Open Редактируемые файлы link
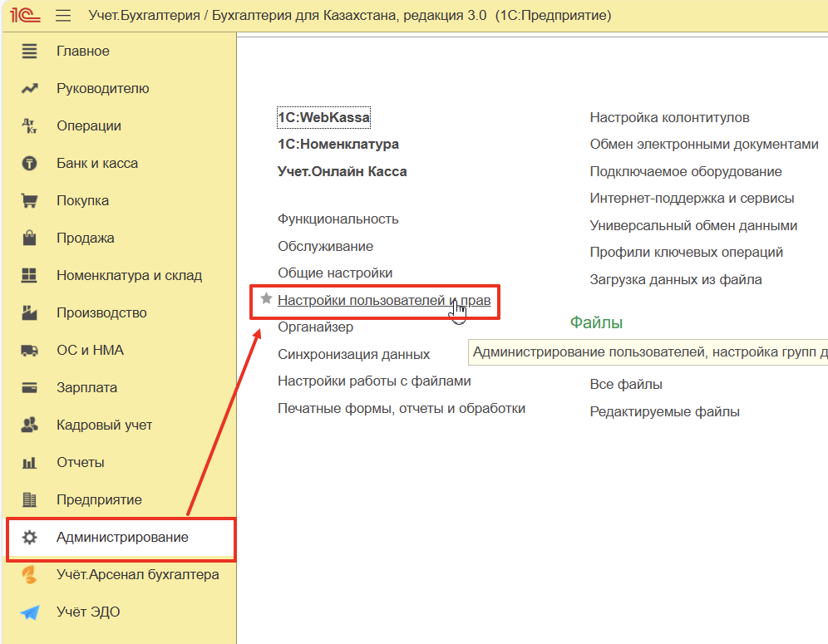This screenshot has height=644, width=828. coord(664,412)
